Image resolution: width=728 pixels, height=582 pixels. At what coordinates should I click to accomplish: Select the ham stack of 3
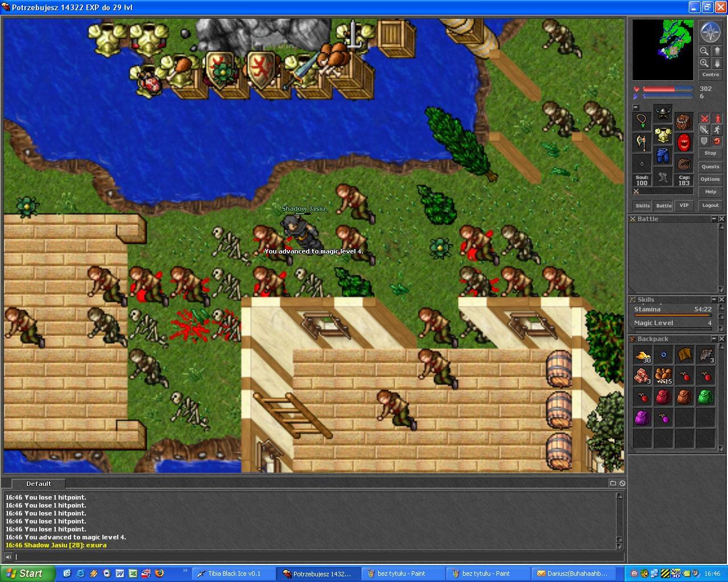[643, 376]
